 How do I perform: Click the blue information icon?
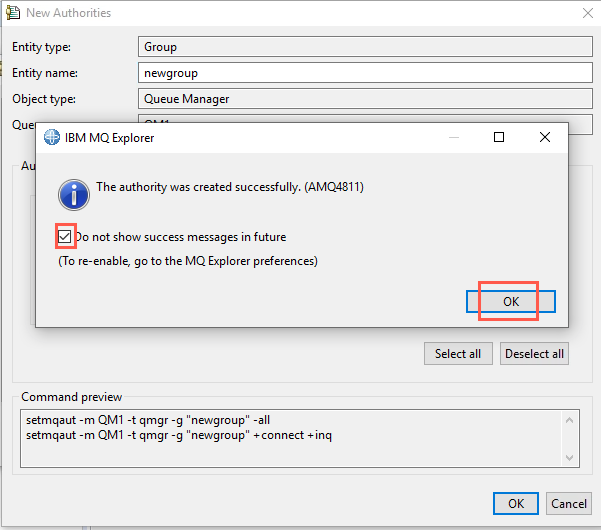(x=74, y=195)
